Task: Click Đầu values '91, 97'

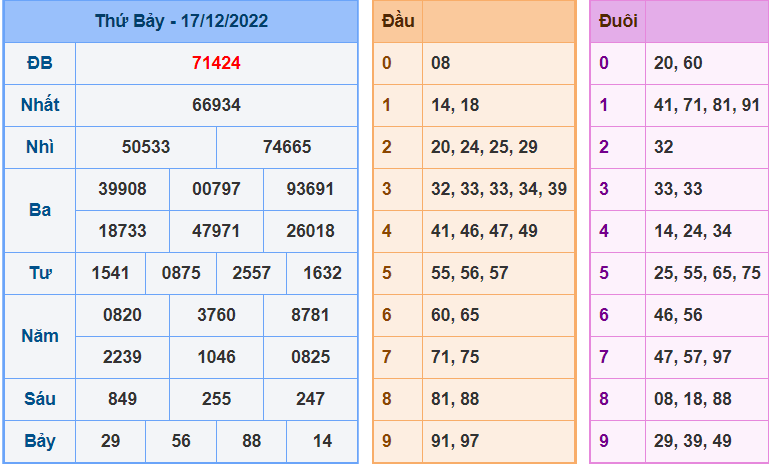Action: coord(455,441)
